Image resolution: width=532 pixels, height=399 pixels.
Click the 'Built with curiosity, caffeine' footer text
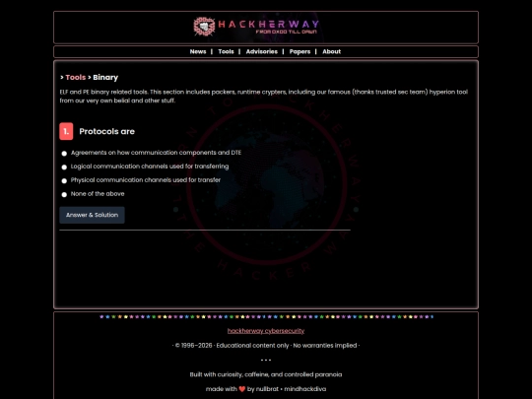(266, 374)
